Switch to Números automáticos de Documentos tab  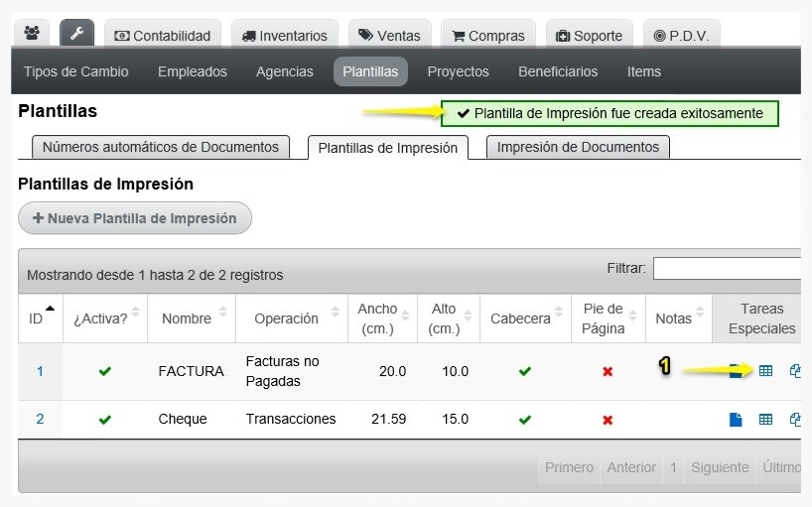click(x=161, y=147)
